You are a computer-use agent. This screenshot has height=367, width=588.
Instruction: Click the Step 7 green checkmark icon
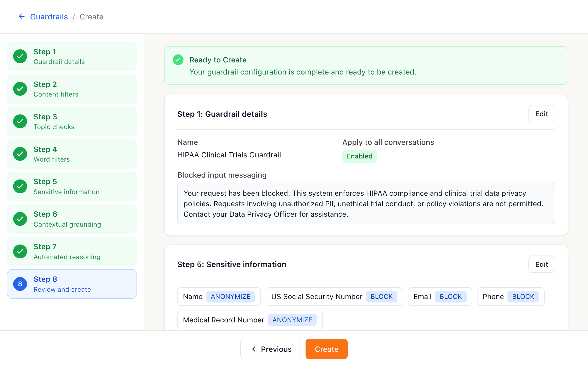20,251
